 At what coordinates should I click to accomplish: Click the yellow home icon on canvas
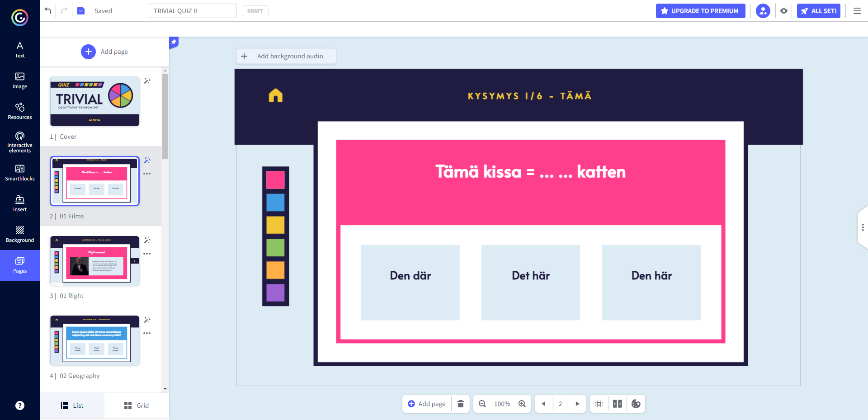275,95
